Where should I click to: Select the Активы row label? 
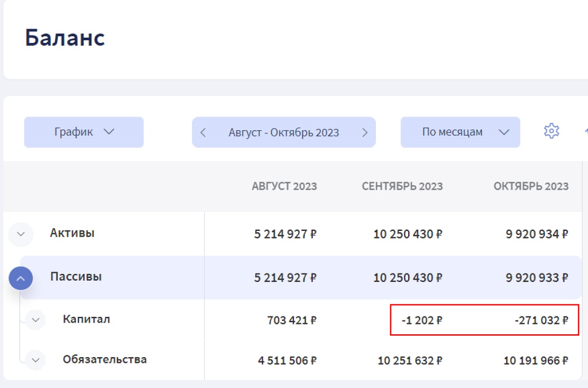tap(72, 233)
